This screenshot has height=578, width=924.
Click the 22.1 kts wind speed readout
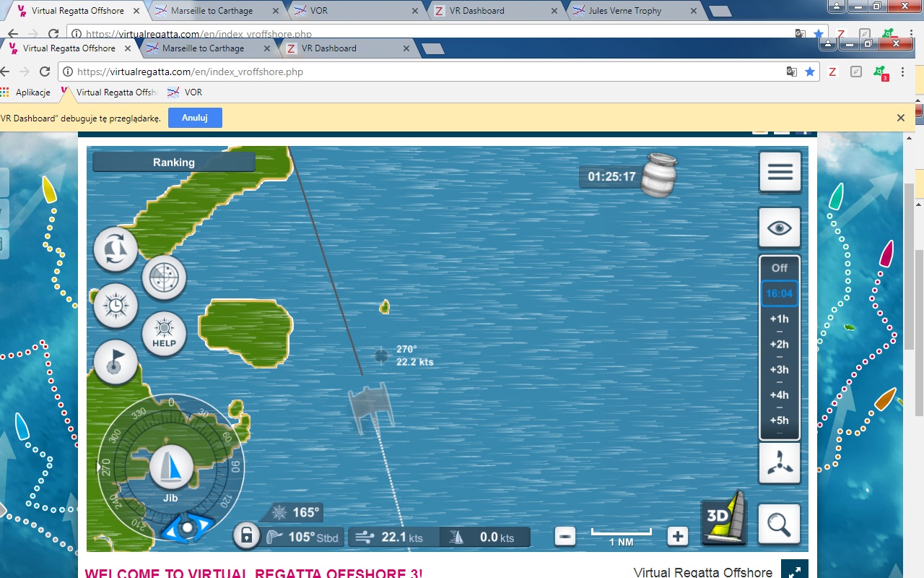tap(394, 537)
